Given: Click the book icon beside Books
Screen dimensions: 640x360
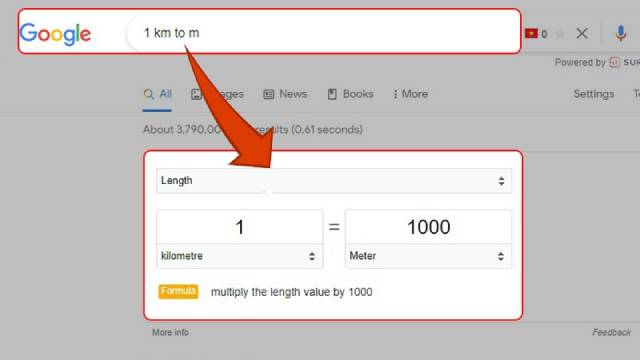Looking at the screenshot, I should (332, 94).
